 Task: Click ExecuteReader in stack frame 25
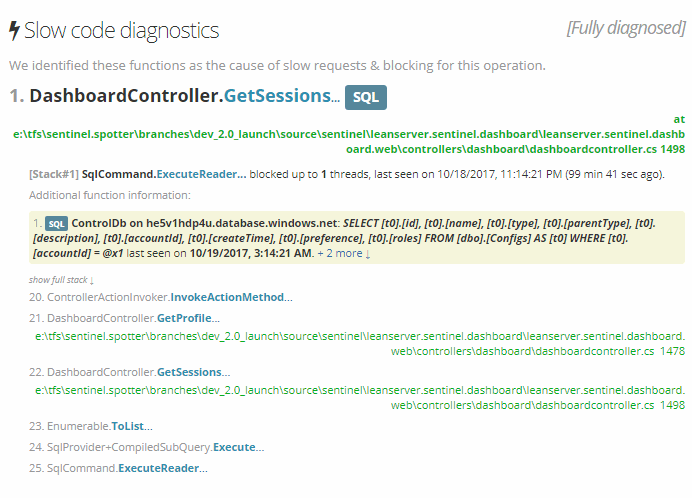163,468
